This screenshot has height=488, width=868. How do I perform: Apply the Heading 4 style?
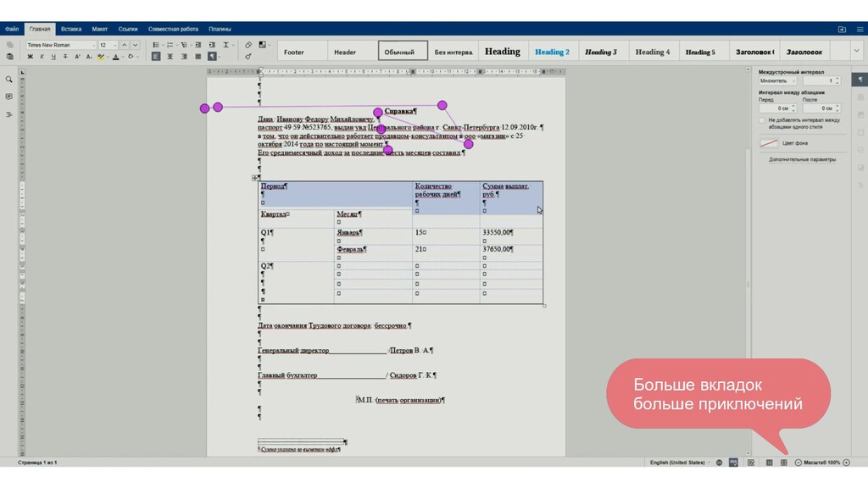point(654,51)
